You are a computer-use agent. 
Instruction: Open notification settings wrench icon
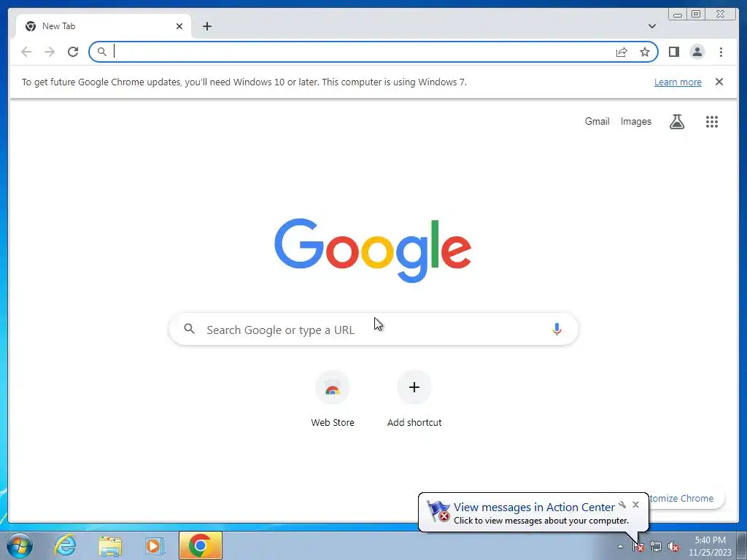622,505
